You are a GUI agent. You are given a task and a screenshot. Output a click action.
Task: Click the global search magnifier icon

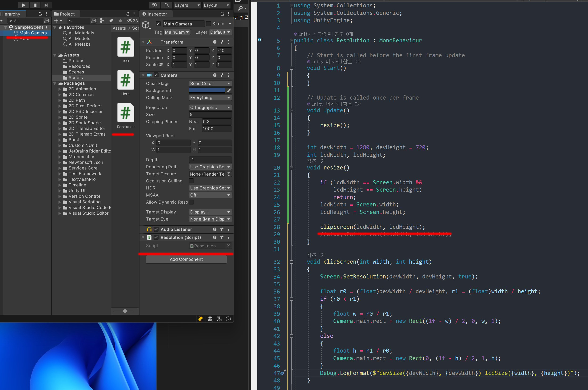(x=167, y=5)
